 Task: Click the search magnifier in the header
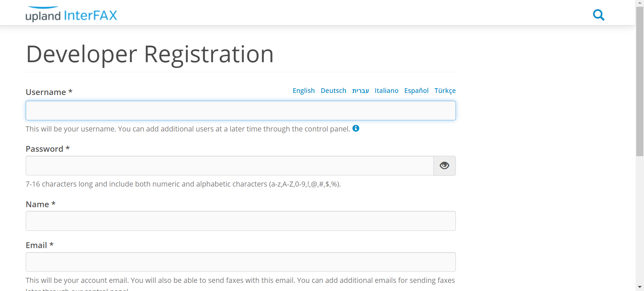click(598, 15)
